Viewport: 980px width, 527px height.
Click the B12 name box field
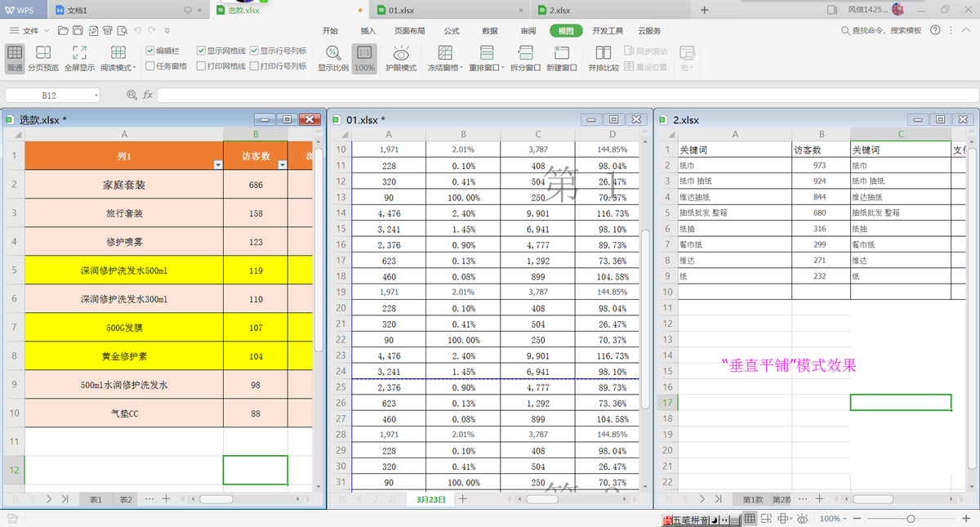pyautogui.click(x=52, y=95)
